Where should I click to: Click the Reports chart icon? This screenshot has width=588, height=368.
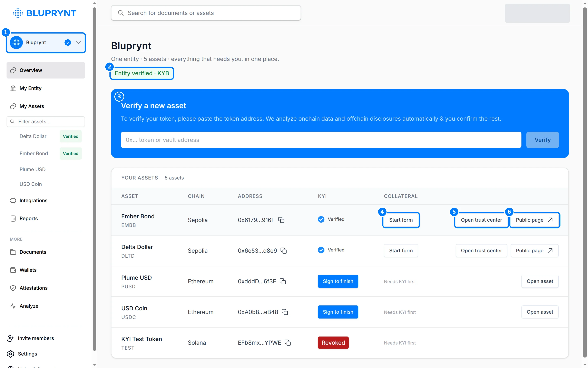click(x=13, y=218)
